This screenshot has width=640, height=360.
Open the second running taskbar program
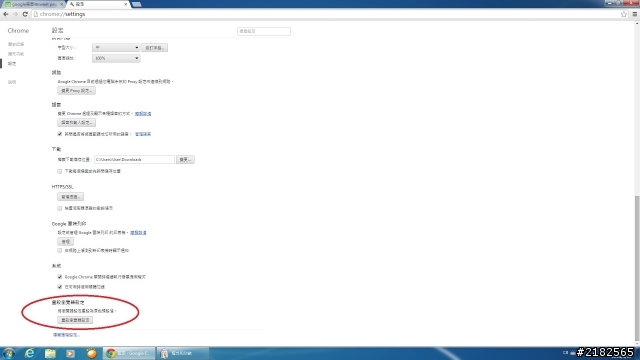pyautogui.click(x=183, y=353)
